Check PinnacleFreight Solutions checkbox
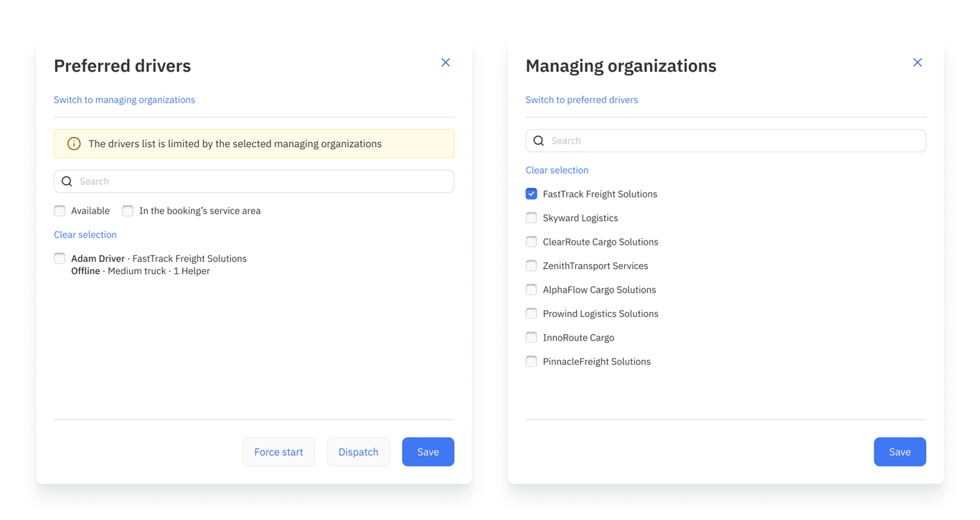Viewport: 980px width, 520px height. [x=532, y=361]
